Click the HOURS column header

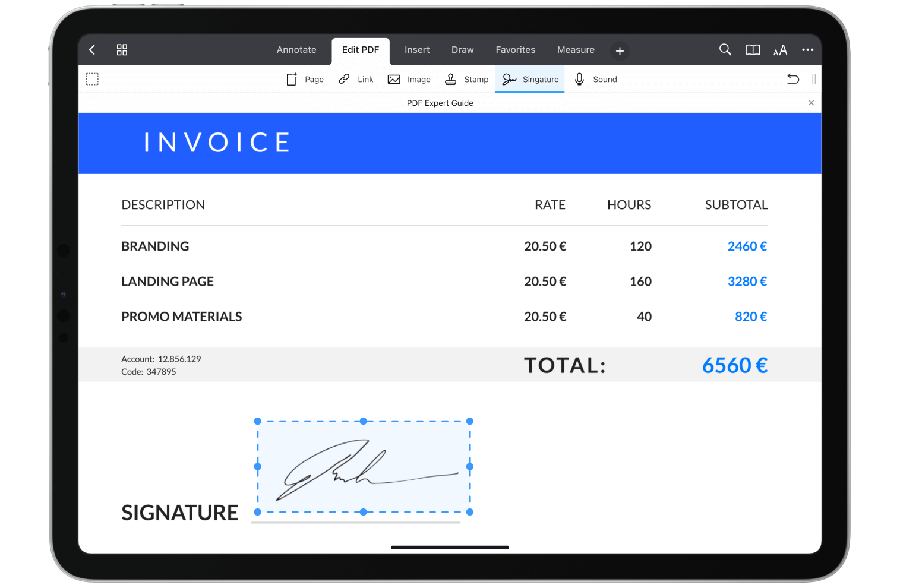coord(629,205)
